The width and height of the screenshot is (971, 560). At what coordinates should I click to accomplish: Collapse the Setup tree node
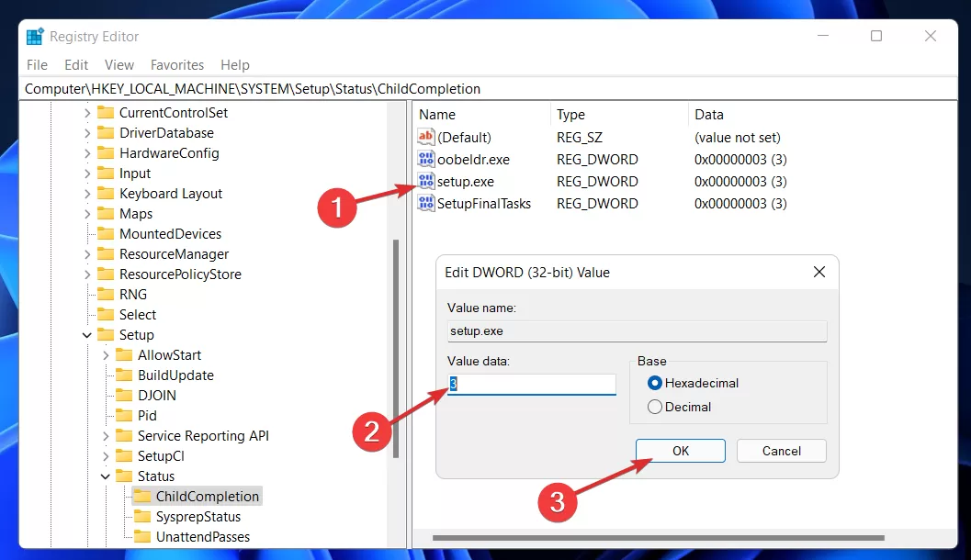tap(86, 335)
